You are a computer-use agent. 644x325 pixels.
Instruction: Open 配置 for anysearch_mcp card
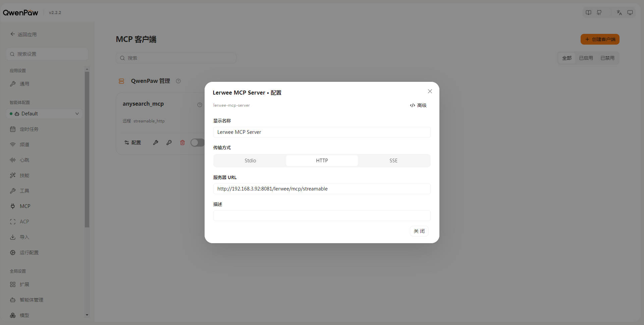[x=133, y=143]
